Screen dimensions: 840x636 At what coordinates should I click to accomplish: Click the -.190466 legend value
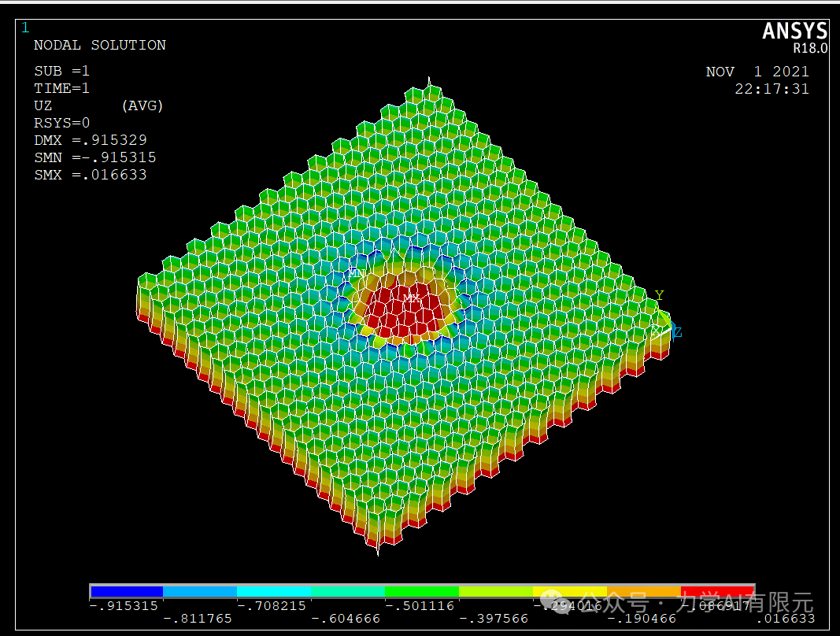[x=642, y=619]
